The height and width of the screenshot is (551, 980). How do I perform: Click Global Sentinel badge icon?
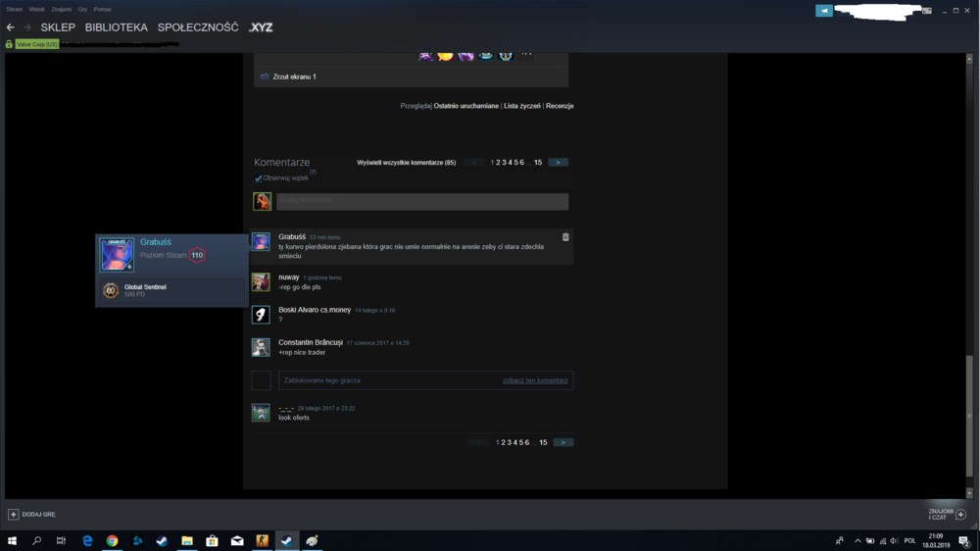click(111, 290)
